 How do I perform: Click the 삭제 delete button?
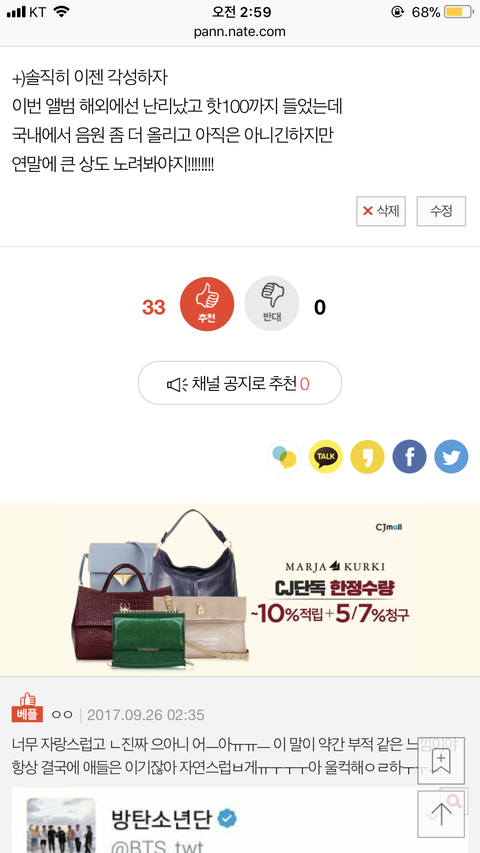pos(381,211)
